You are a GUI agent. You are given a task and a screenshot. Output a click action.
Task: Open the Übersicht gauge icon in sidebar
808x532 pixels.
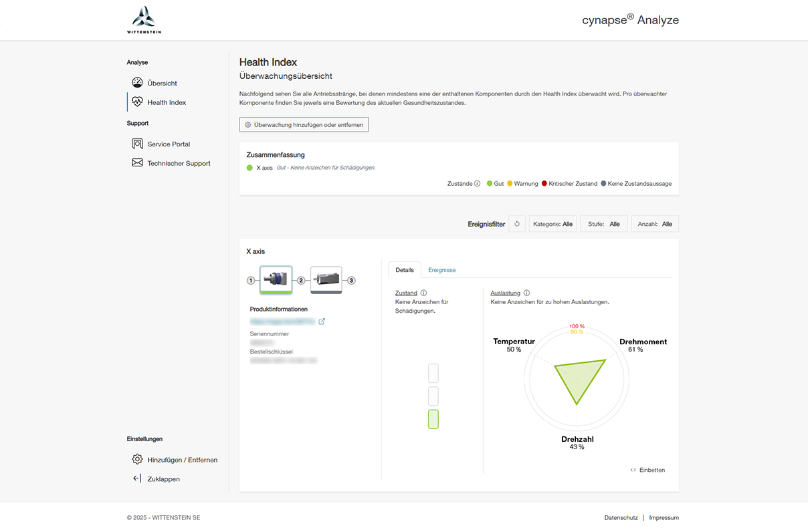coord(137,83)
